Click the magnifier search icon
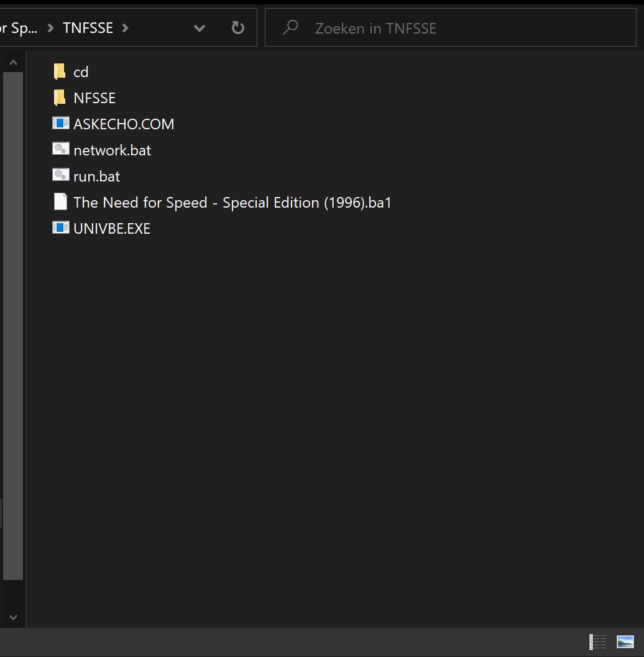Image resolution: width=644 pixels, height=657 pixels. tap(290, 27)
